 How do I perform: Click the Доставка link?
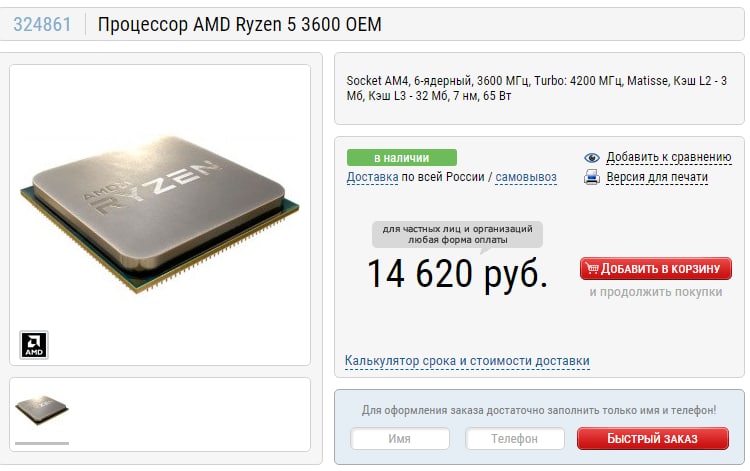coord(372,177)
